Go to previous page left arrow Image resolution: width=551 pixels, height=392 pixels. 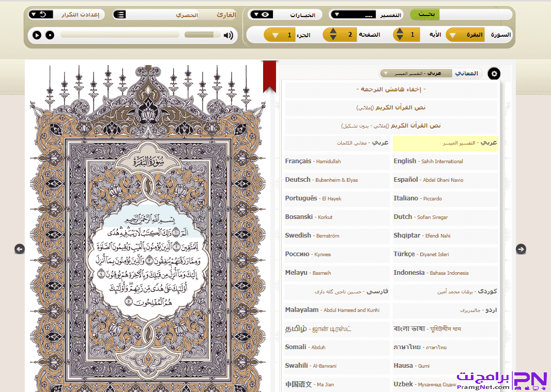(20, 249)
